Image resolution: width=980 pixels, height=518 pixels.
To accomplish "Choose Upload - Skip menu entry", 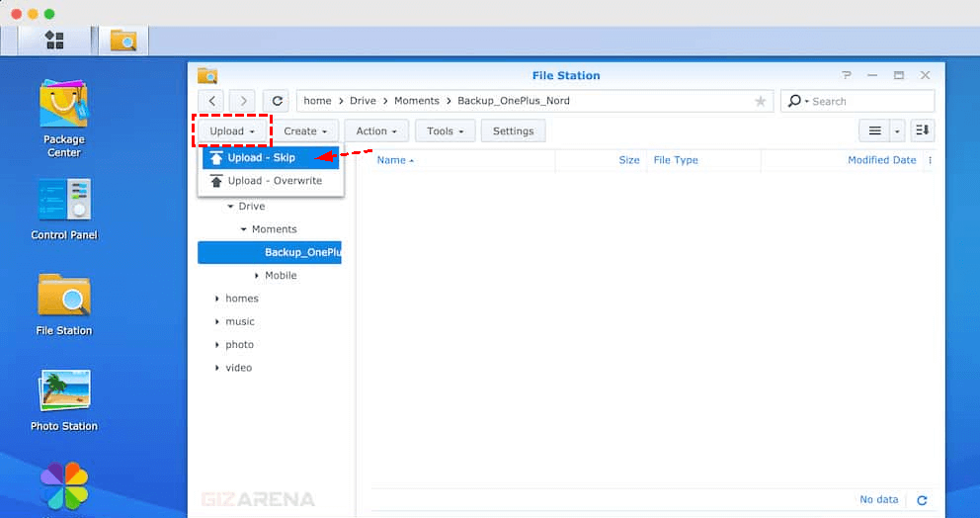I will (271, 157).
